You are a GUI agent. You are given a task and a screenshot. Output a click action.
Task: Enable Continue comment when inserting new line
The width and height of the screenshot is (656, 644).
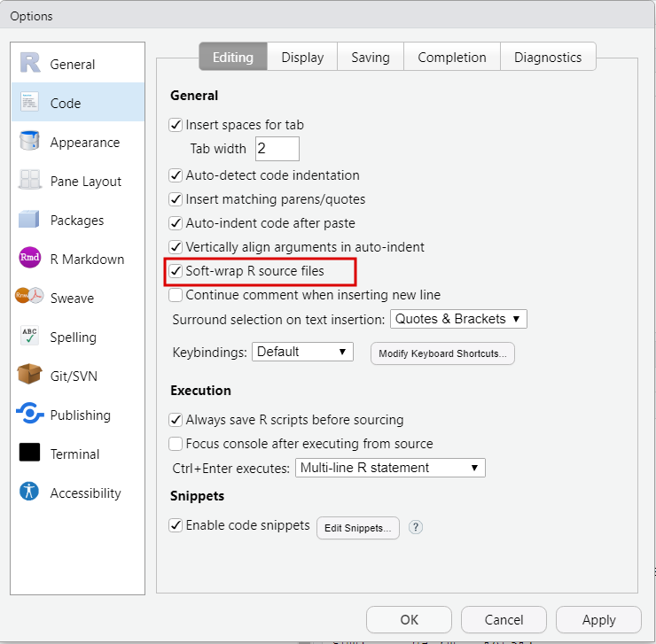coord(176,295)
